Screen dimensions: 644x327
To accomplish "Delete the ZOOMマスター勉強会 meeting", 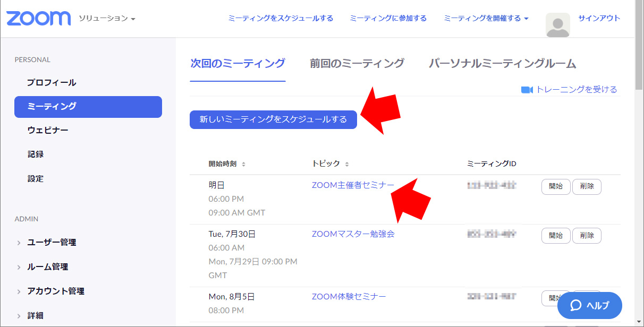I will point(587,235).
